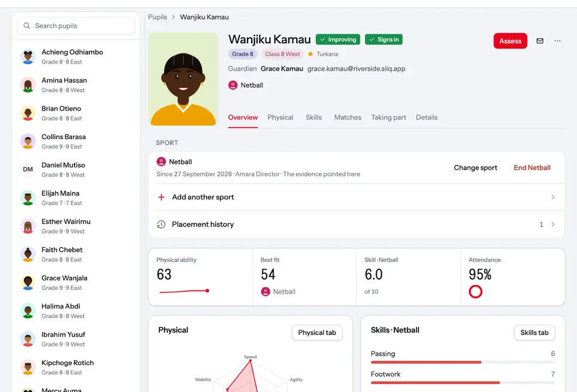The height and width of the screenshot is (392, 577).
Task: Click the physical radar chart
Action: pyautogui.click(x=250, y=375)
